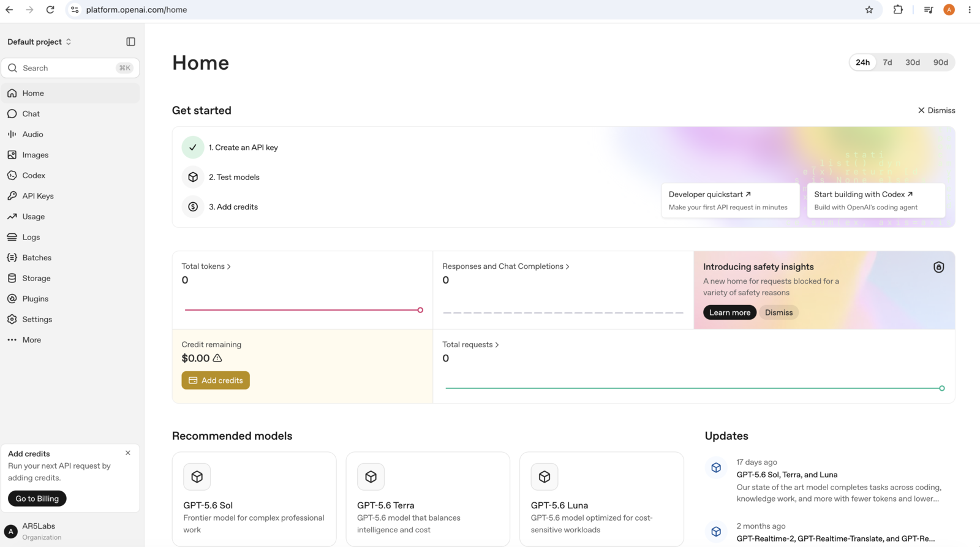
Task: Open the Default project switcher
Action: (x=40, y=42)
